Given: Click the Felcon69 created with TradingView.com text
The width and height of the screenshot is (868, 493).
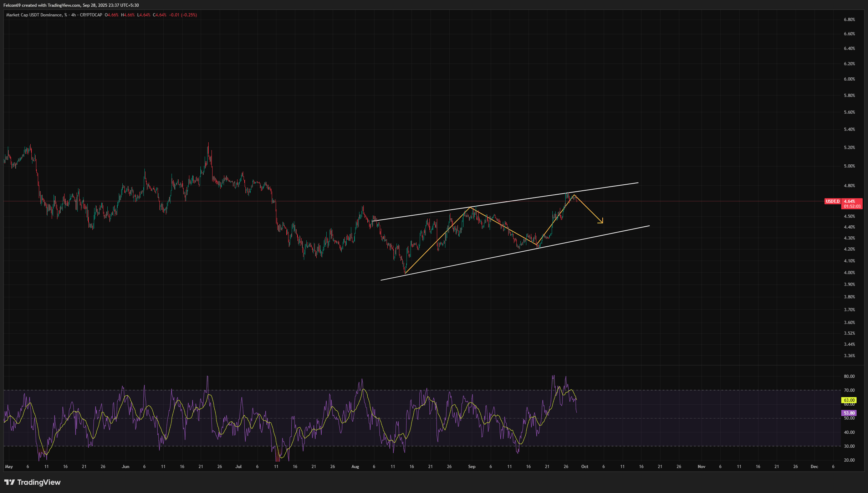Looking at the screenshot, I should click(41, 5).
